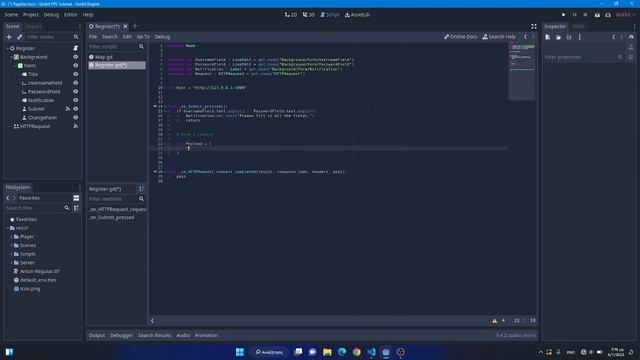Toggle FileSystem split view mode

click(x=76, y=198)
